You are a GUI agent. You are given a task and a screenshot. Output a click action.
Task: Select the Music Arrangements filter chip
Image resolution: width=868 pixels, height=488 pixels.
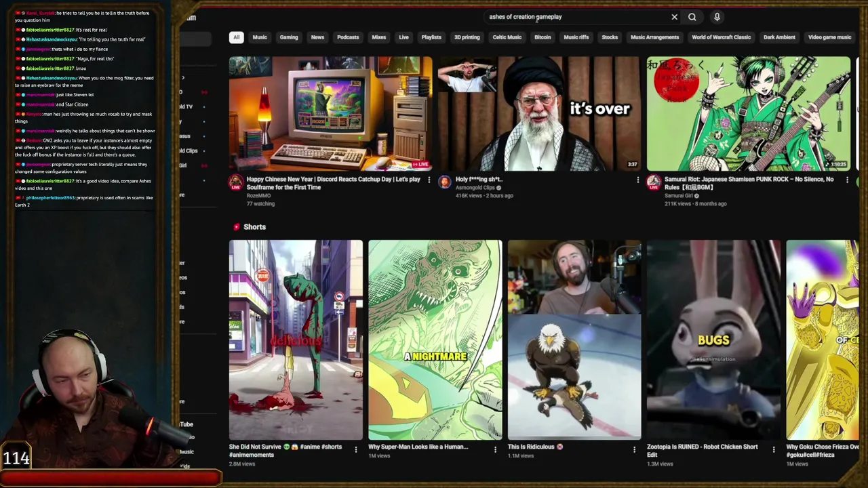[654, 37]
